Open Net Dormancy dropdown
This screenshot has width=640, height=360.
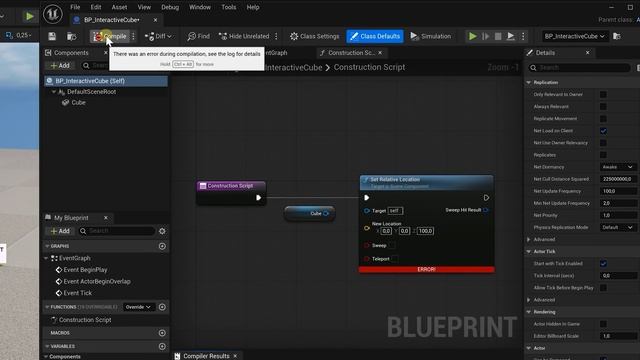[x=618, y=167]
